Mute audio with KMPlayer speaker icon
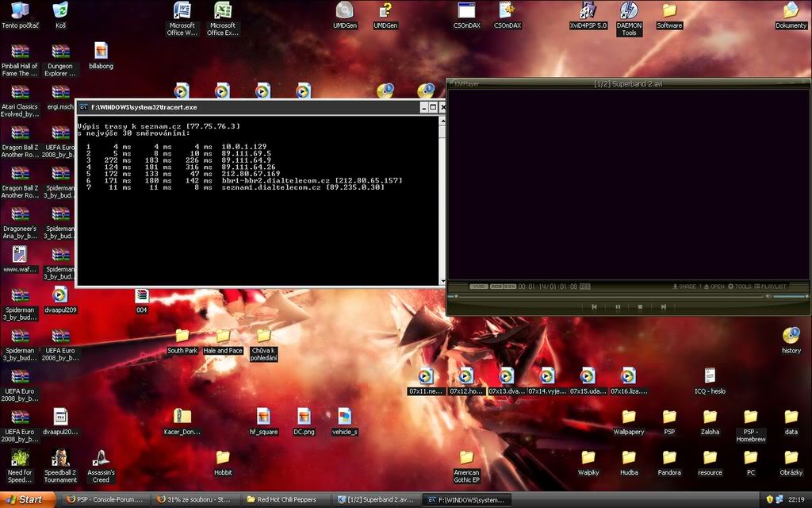This screenshot has width=812, height=508. pyautogui.click(x=767, y=296)
